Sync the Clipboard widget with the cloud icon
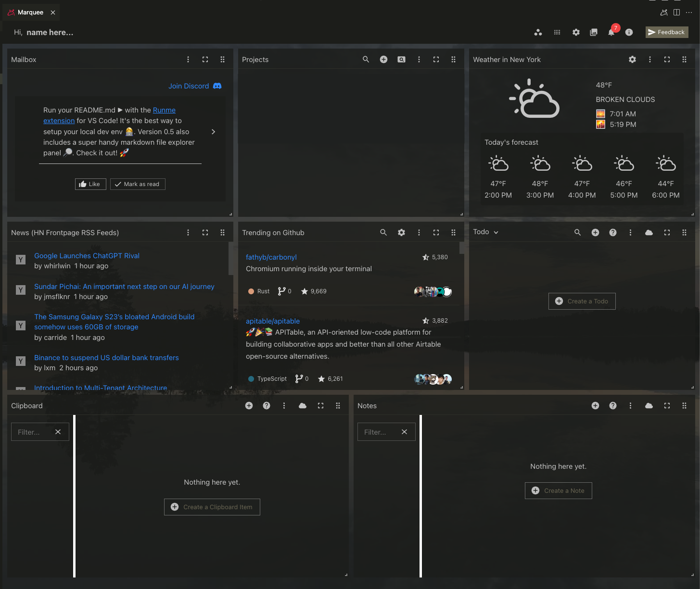700x589 pixels. [303, 405]
